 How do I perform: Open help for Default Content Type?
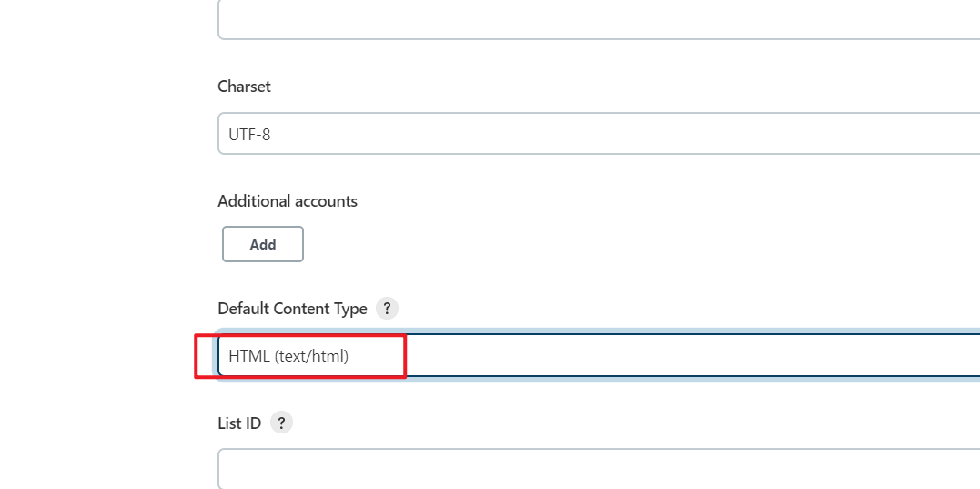click(x=387, y=309)
